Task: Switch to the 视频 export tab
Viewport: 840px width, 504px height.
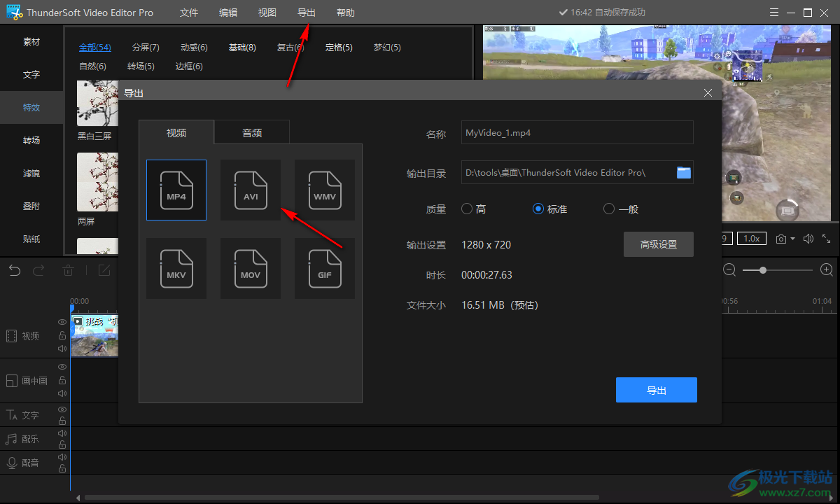Action: [176, 132]
